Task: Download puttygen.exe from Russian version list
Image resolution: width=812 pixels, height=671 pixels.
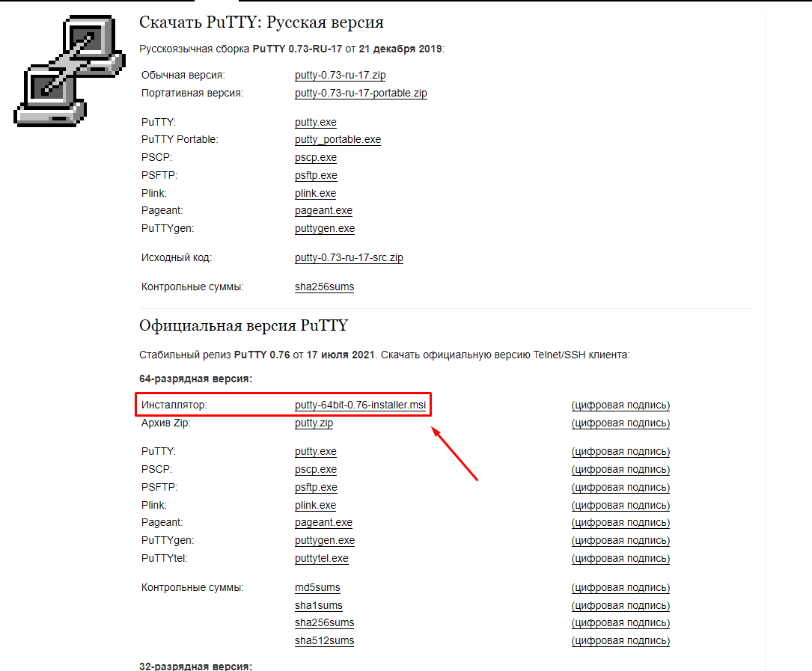Action: [325, 229]
